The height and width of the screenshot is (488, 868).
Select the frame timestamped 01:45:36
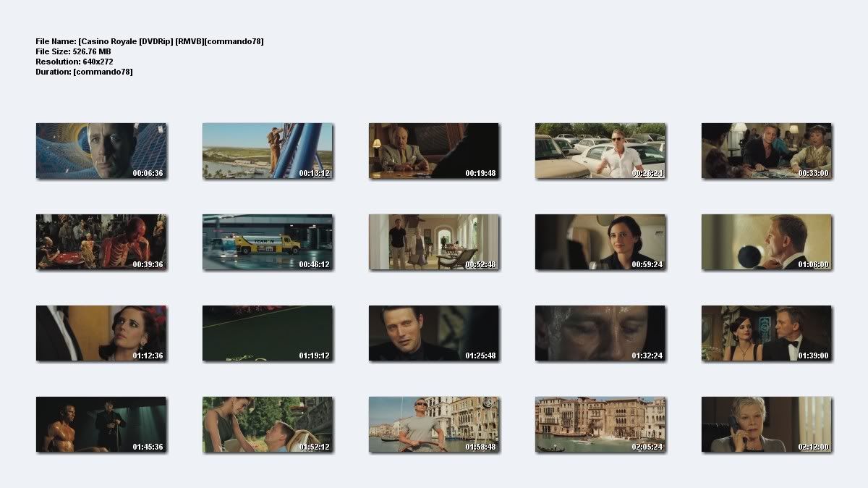[x=101, y=424]
